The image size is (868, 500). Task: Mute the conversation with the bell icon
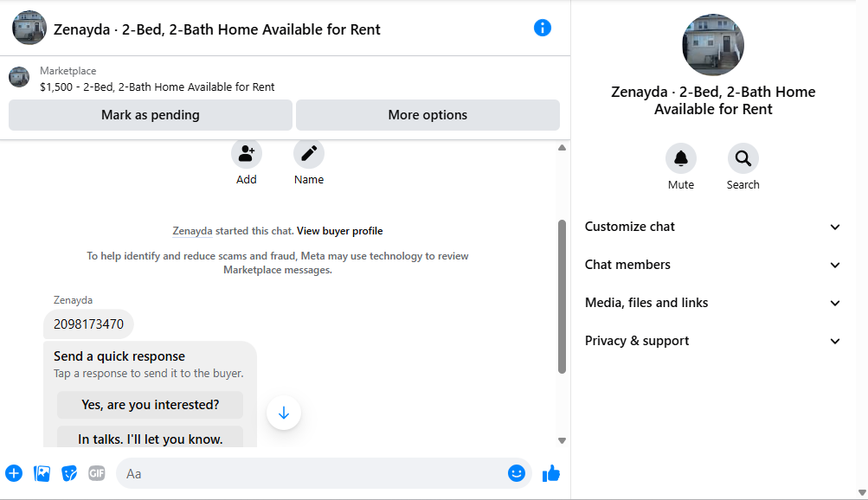pyautogui.click(x=681, y=159)
